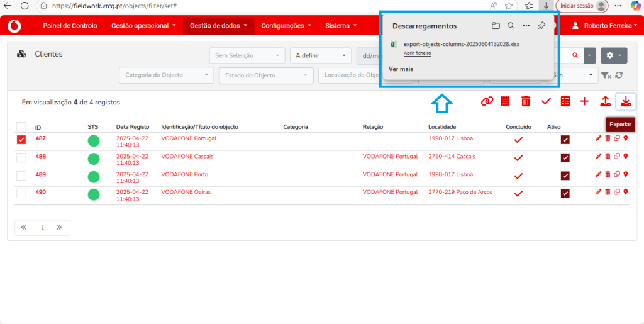Open the grey search options dropdown arrow

click(x=590, y=55)
